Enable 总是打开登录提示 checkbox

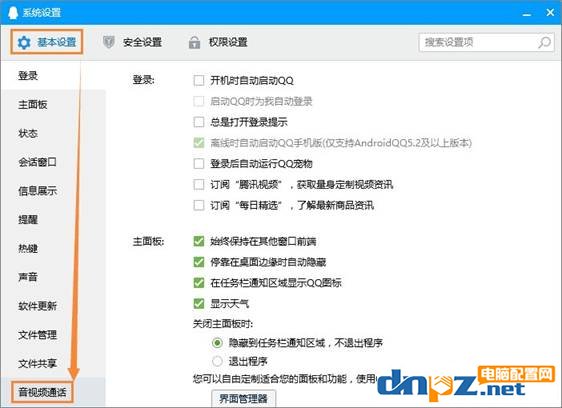pos(199,122)
